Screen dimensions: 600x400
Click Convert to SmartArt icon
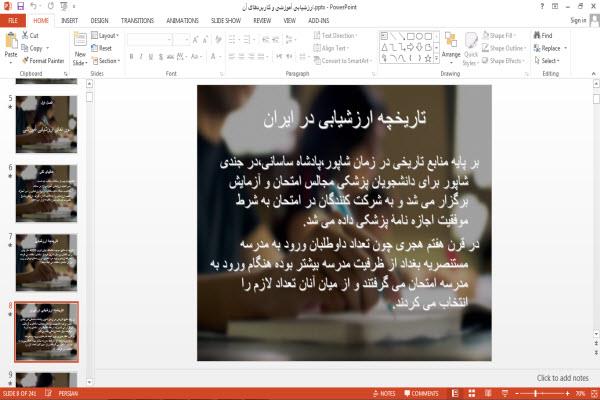[317, 60]
